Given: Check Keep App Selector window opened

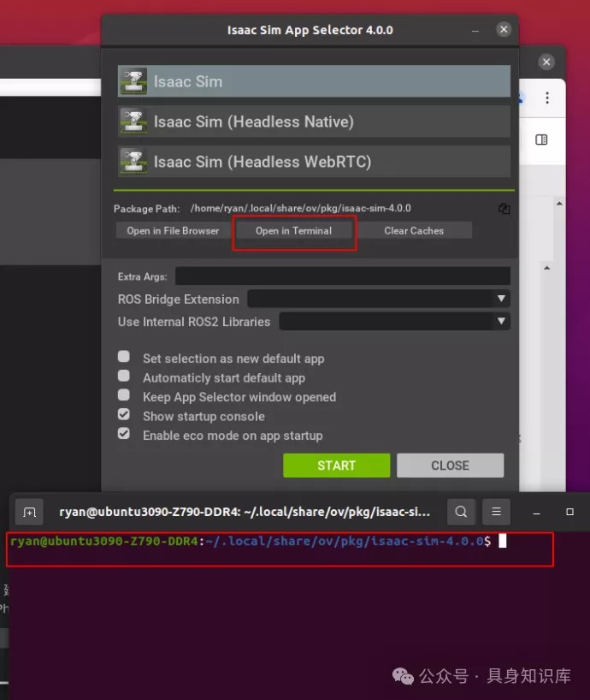Looking at the screenshot, I should 125,396.
